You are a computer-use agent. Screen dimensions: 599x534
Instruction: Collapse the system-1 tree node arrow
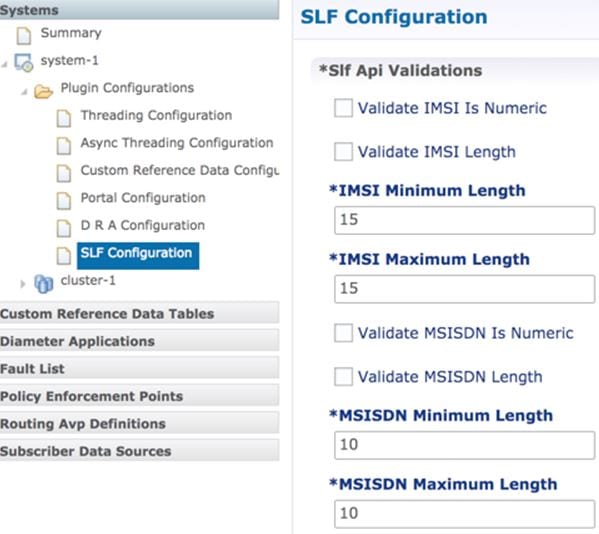click(4, 64)
